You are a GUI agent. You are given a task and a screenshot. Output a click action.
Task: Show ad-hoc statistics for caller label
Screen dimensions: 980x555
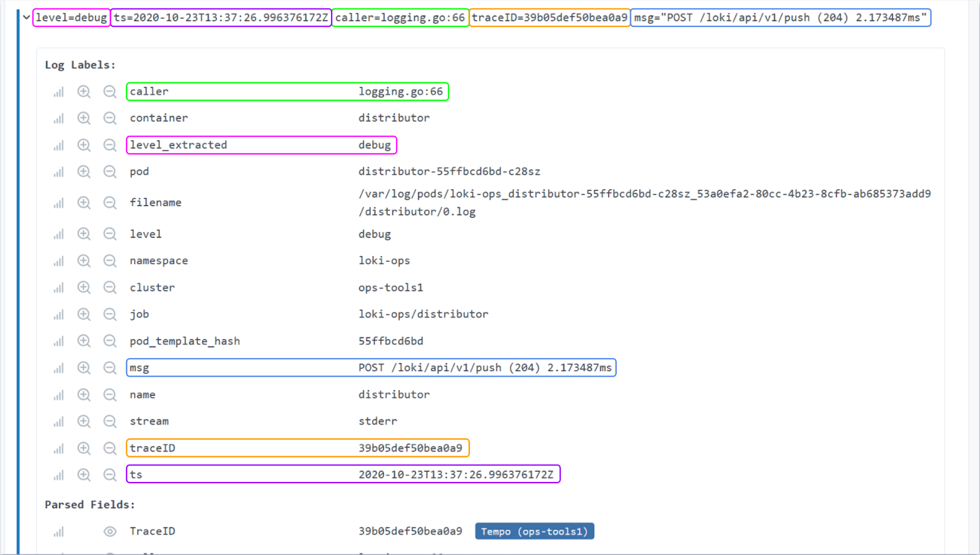[x=59, y=92]
